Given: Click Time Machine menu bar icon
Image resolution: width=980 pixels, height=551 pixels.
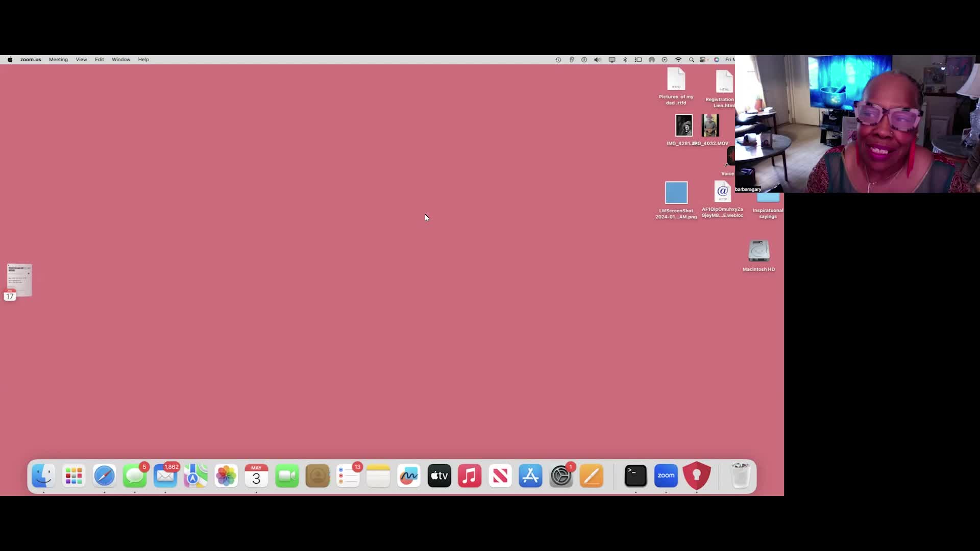Looking at the screenshot, I should click(558, 60).
